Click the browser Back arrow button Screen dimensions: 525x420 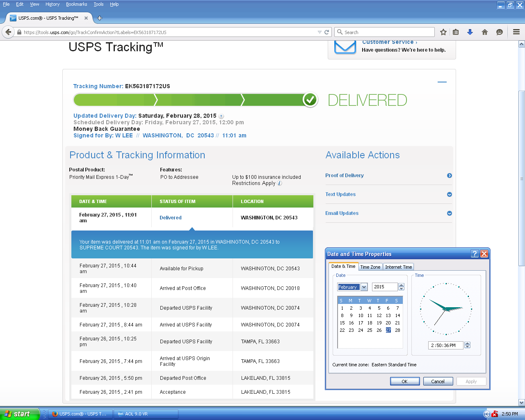point(8,32)
